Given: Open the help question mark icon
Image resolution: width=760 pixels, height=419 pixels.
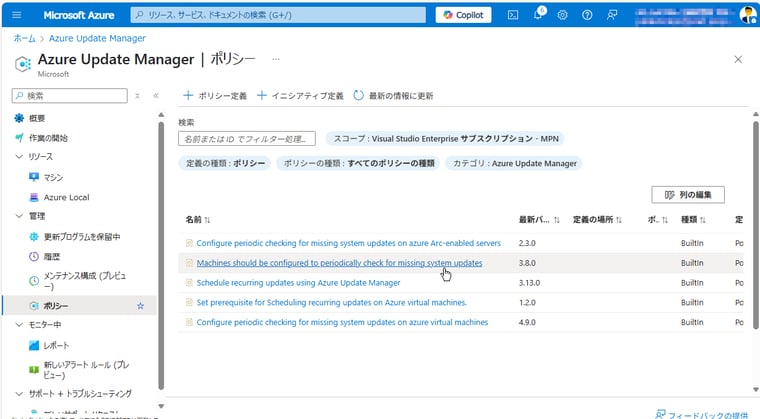Looking at the screenshot, I should [x=587, y=15].
